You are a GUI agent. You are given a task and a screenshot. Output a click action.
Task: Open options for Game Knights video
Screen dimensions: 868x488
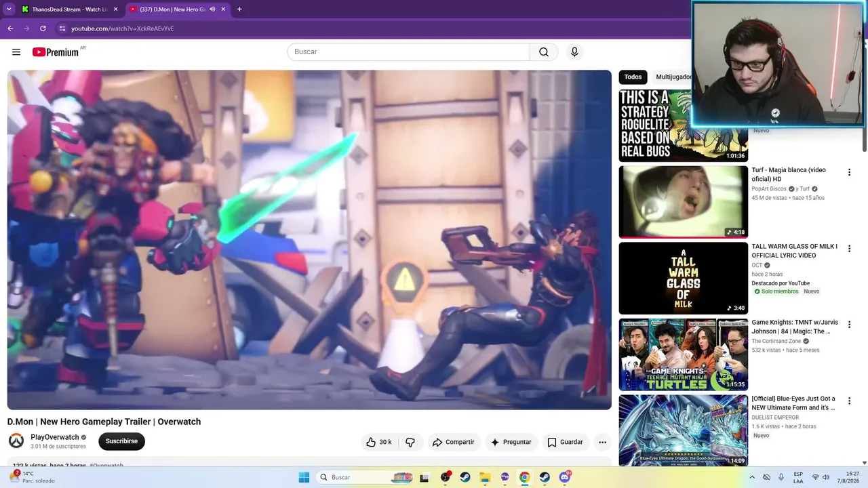(x=849, y=325)
